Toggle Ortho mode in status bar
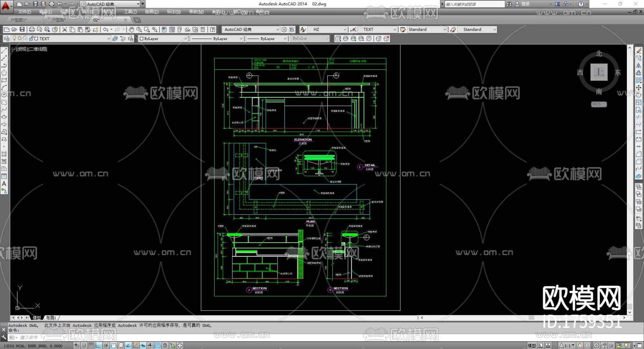The width and height of the screenshot is (644, 349). (x=99, y=345)
